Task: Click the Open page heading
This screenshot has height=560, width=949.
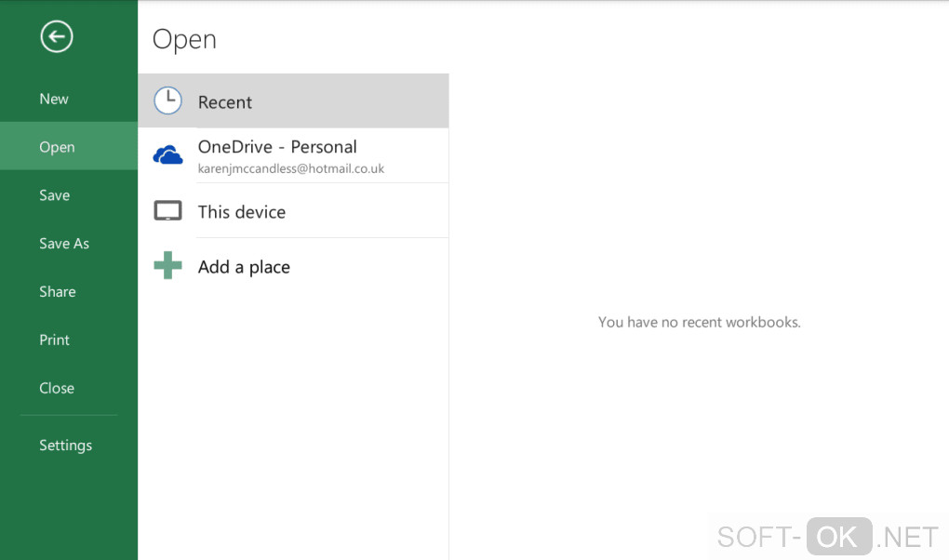Action: (184, 39)
